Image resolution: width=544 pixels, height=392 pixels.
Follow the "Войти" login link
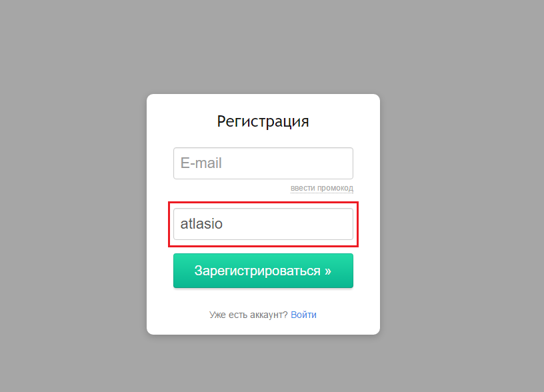point(303,315)
